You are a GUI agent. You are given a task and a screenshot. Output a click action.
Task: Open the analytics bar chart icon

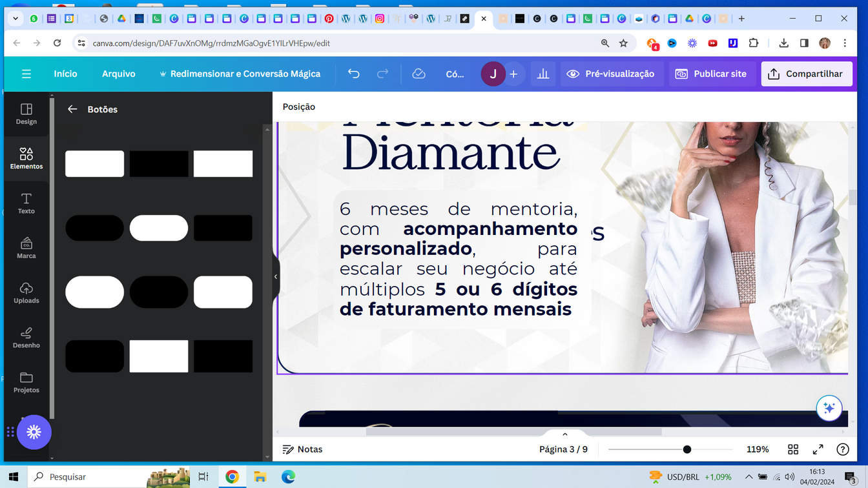tap(543, 74)
